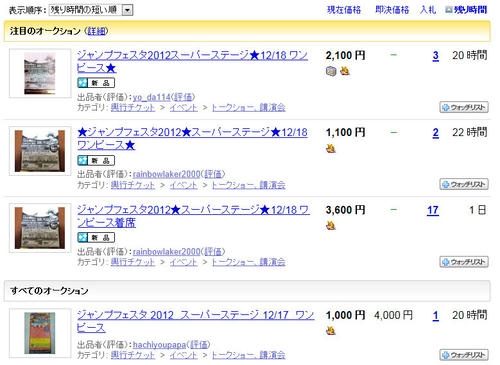The height and width of the screenshot is (365, 500).
Task: Click the 新品 icon on 1,100円 auction
Action: pyautogui.click(x=96, y=160)
